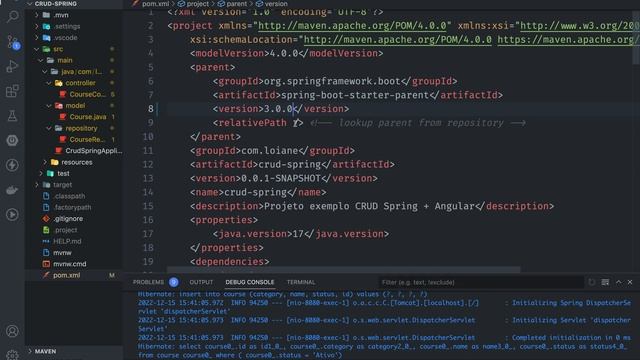640x360 pixels.
Task: Close the bottom panel
Action: [x=630, y=282]
